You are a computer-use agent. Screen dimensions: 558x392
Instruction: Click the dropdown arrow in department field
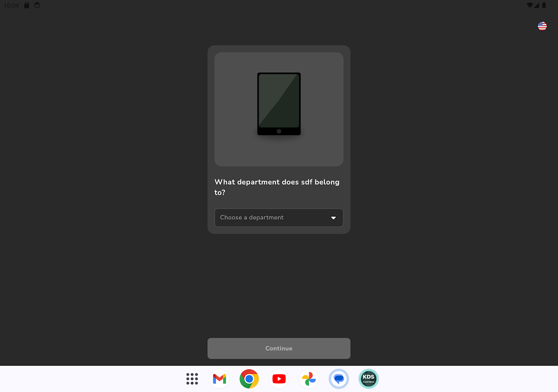pos(333,218)
